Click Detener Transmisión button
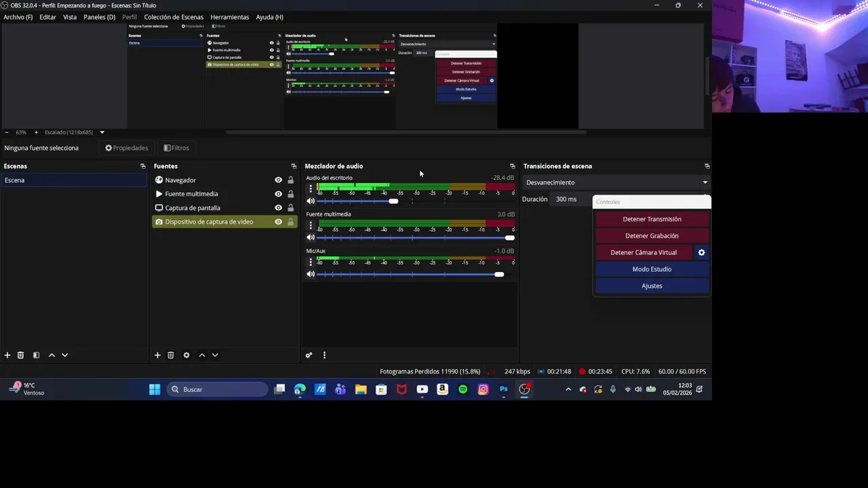 (652, 220)
